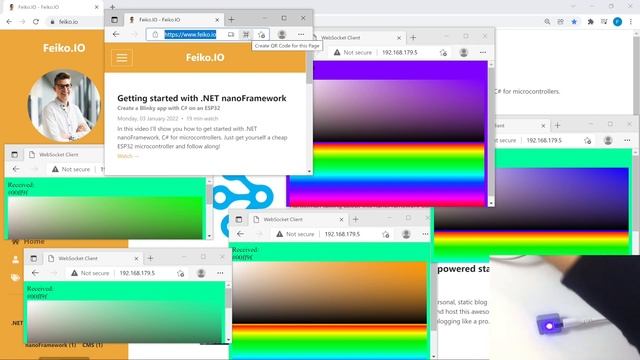Click the nanoFramework (1) tag in sidebar

coord(51,345)
